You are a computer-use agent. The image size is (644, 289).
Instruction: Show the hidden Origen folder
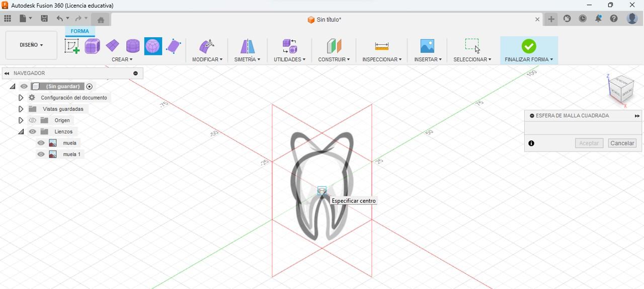tap(33, 120)
